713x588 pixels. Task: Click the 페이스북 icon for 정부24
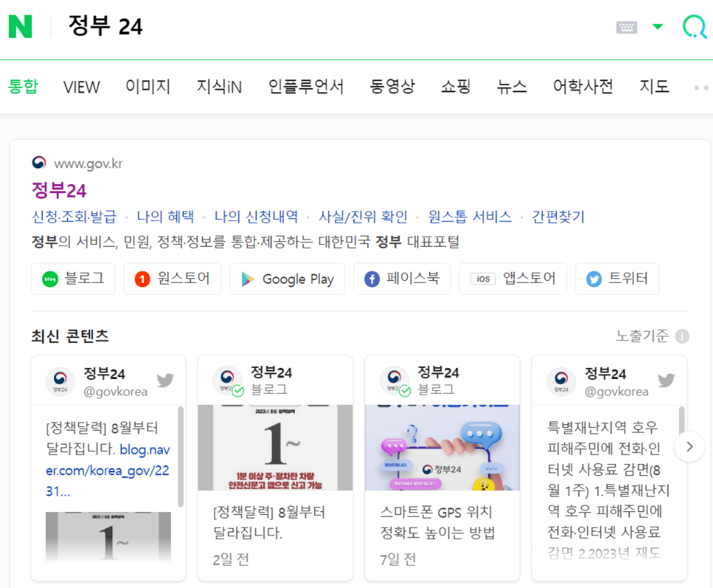pos(371,279)
